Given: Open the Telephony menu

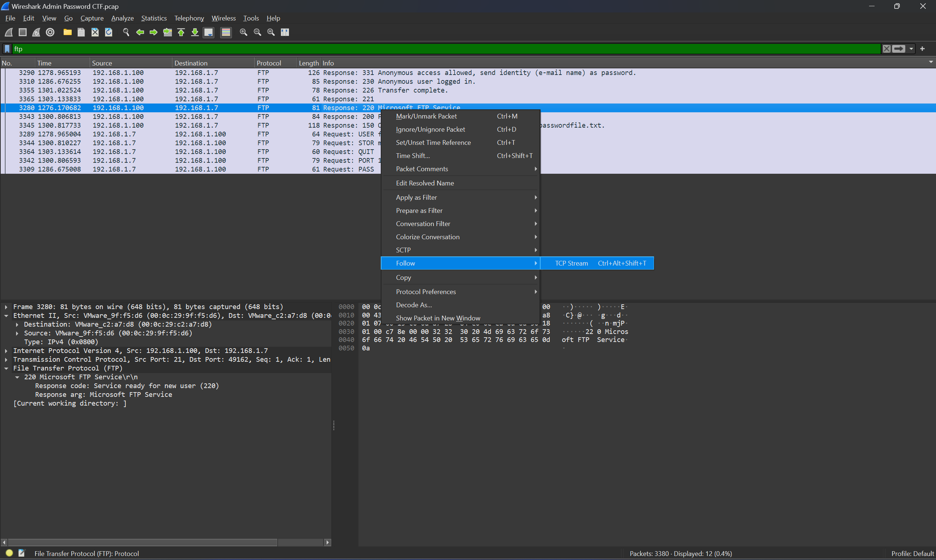Looking at the screenshot, I should click(189, 18).
